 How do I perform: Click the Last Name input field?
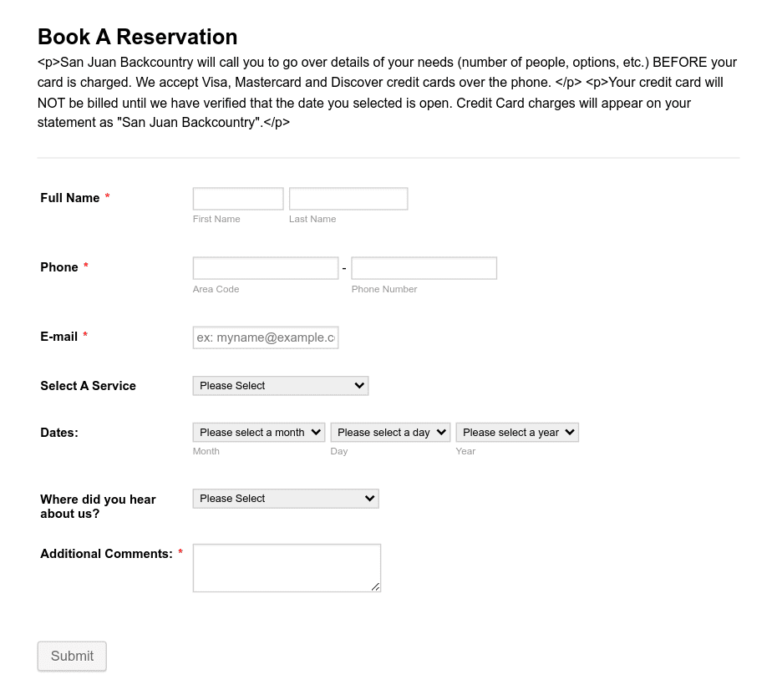click(348, 199)
